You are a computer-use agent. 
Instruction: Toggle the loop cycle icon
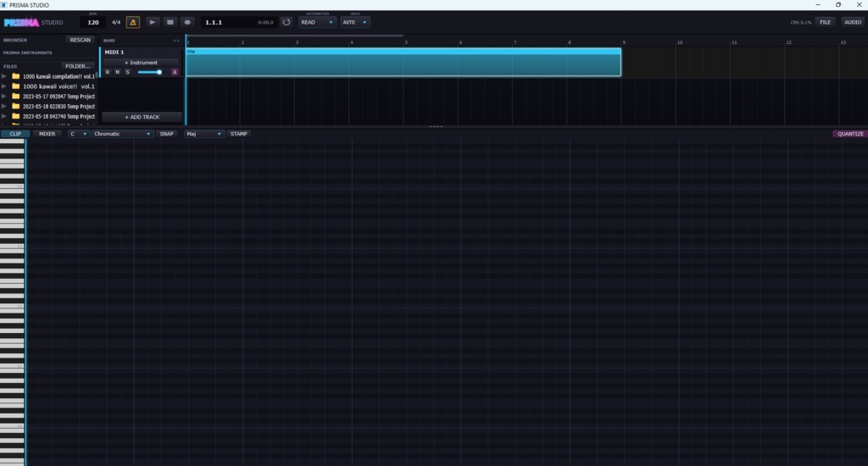pos(287,22)
